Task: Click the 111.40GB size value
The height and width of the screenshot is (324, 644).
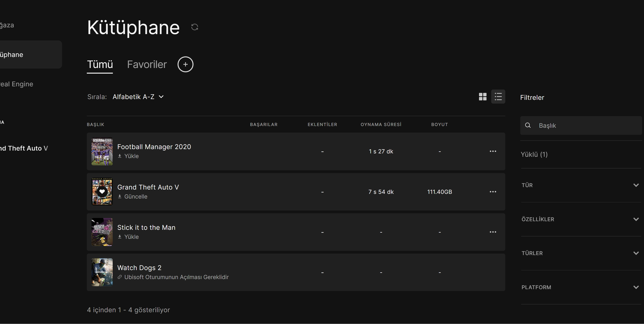Action: [x=439, y=192]
